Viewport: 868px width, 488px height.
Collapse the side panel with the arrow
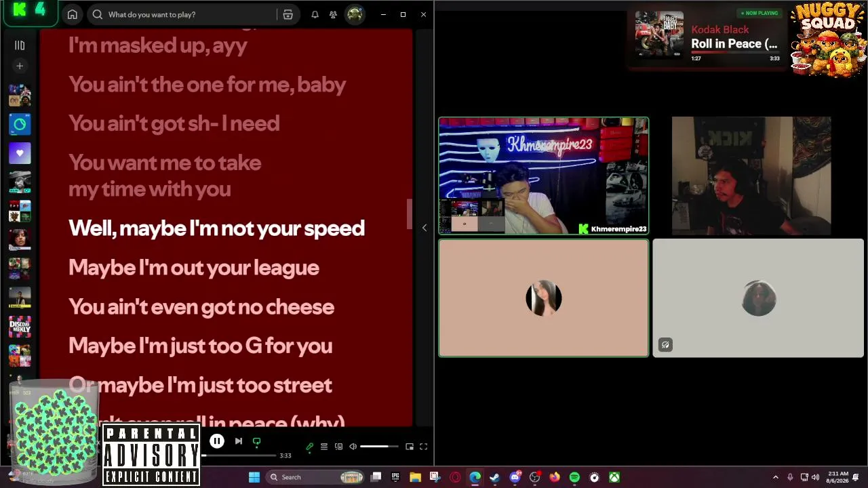point(425,228)
